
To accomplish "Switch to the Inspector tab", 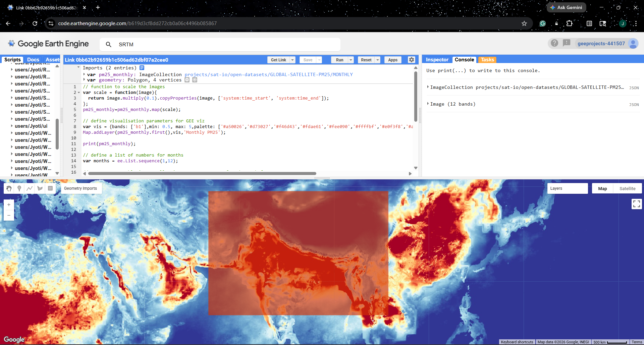I will 437,60.
